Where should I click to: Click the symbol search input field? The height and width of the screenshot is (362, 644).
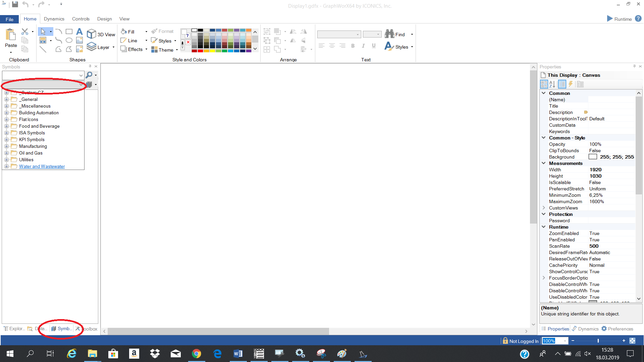[43, 75]
